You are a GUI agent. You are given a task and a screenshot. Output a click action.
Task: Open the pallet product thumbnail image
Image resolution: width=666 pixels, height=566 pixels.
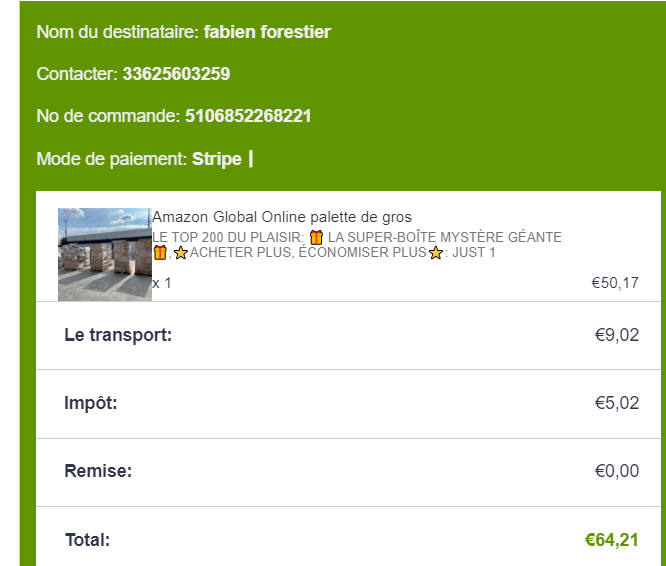pyautogui.click(x=104, y=254)
